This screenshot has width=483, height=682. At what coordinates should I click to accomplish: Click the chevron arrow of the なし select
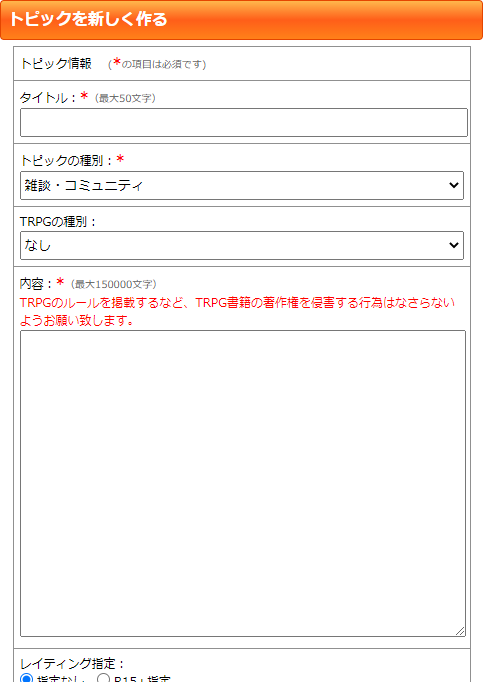point(453,245)
